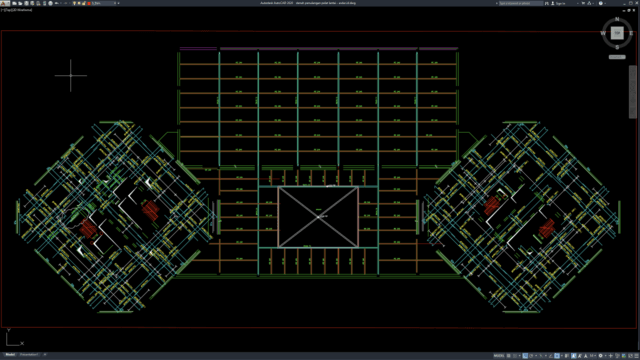Select the central rectangle with diagonal cross
This screenshot has width=640, height=360.
pos(318,217)
